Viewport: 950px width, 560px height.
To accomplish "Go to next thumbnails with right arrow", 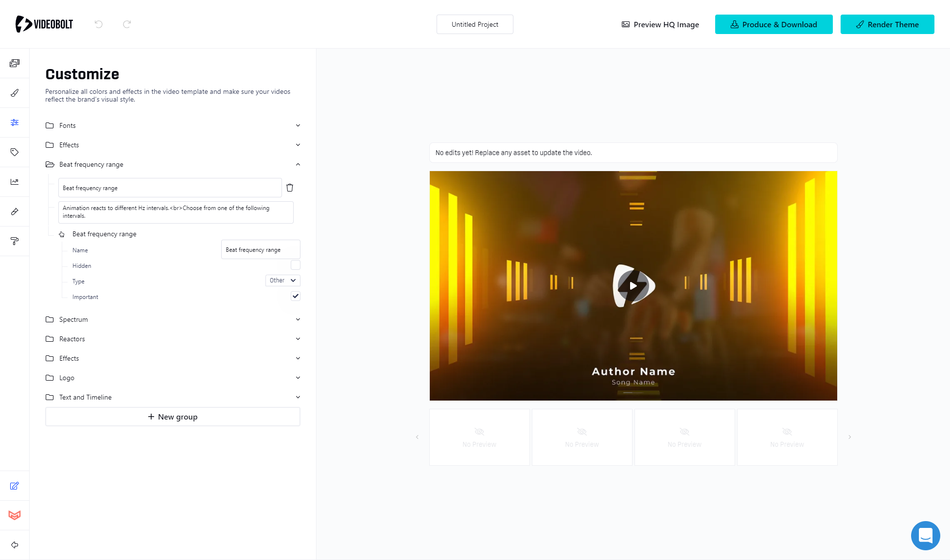I will point(849,437).
